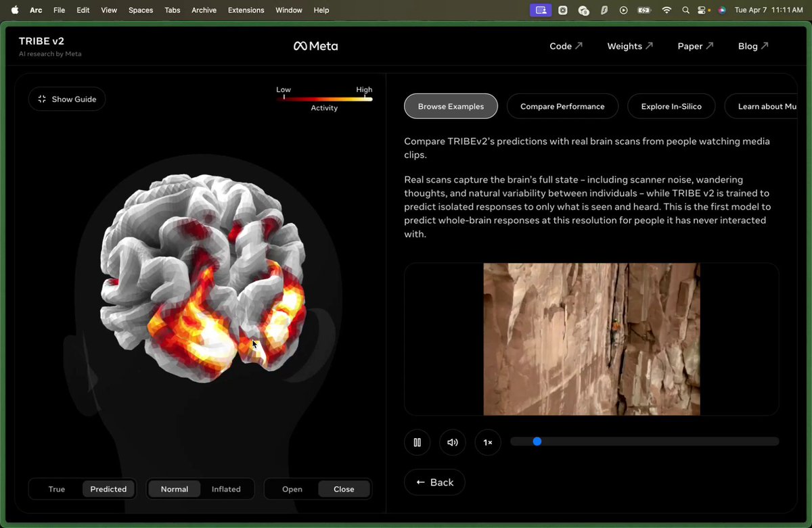Click the video progress slider handle
This screenshot has height=528, width=812.
click(x=537, y=441)
